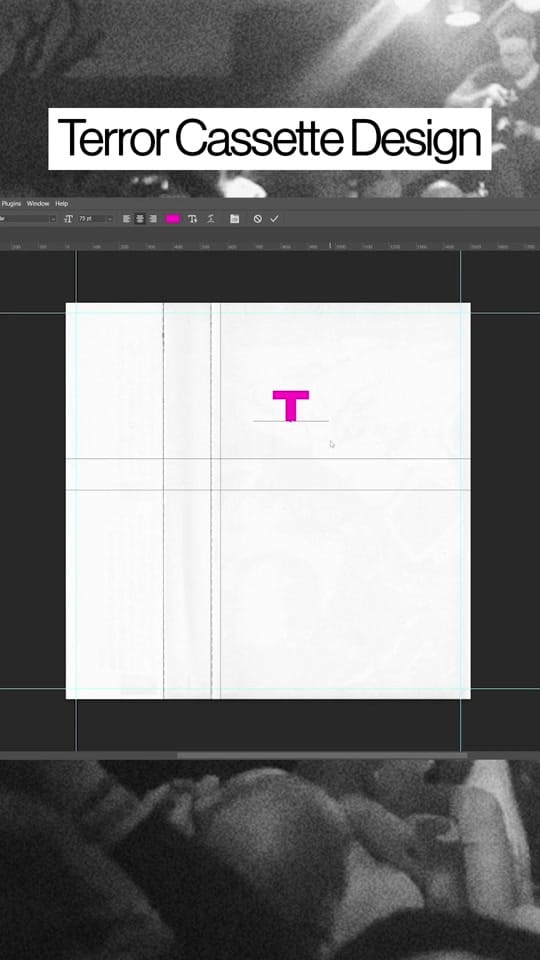Click the font size icon
540x960 pixels.
point(69,219)
